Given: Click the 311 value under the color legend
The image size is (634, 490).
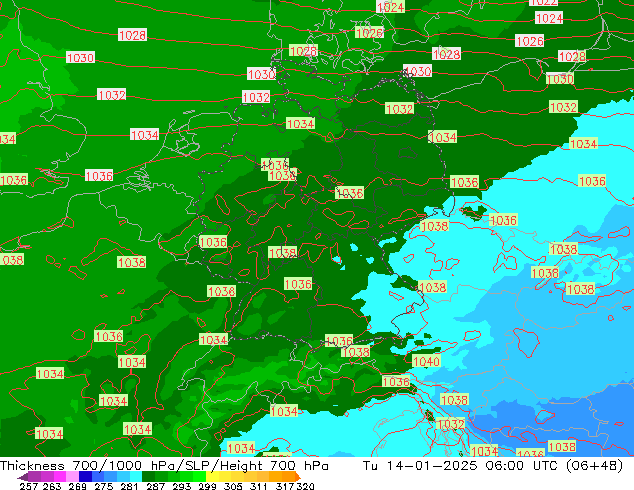Looking at the screenshot, I should [x=259, y=486].
